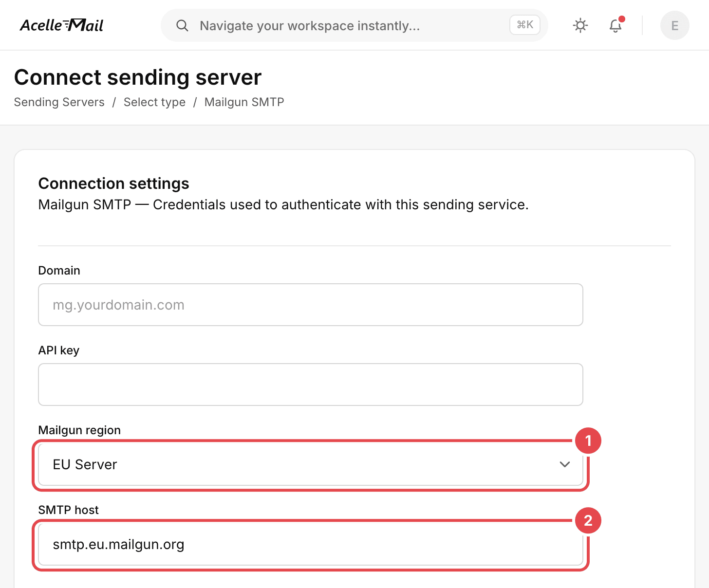Open the user avatar menu labeled E
This screenshot has height=588, width=709.
click(x=675, y=25)
